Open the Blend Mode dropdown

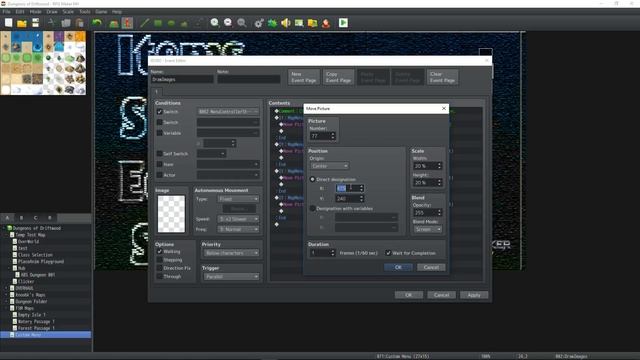[427, 229]
